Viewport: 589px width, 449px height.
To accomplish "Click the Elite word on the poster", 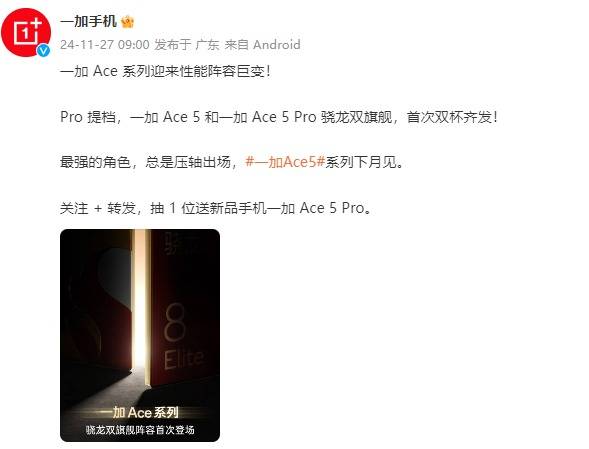I will click(x=183, y=359).
